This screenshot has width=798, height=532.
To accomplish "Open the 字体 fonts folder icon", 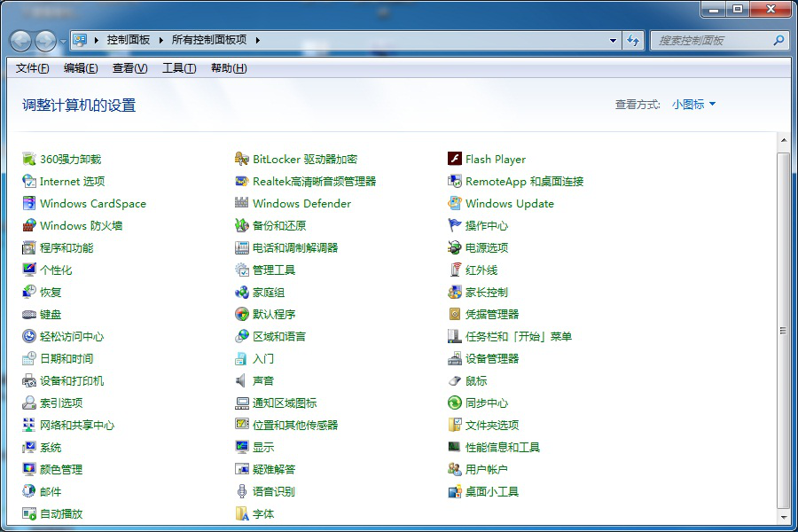I will tap(242, 514).
